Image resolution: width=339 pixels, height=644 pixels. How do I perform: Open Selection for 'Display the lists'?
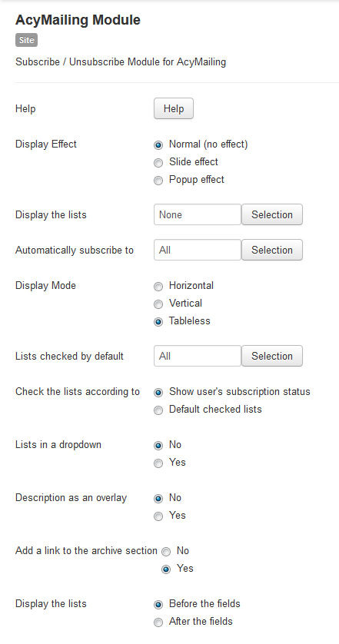tap(272, 214)
